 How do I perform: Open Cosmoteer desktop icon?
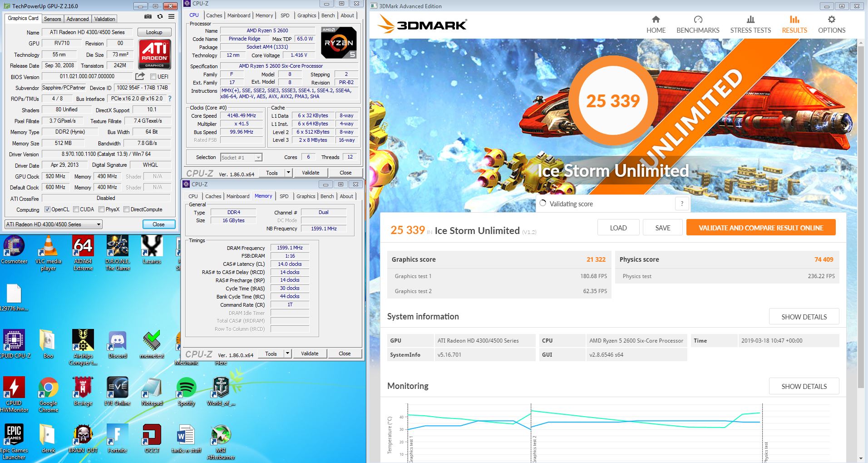coord(14,249)
